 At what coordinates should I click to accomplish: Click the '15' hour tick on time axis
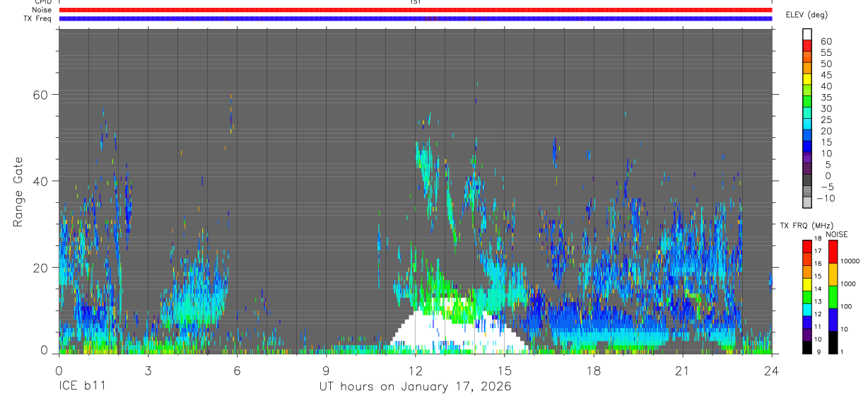point(504,370)
